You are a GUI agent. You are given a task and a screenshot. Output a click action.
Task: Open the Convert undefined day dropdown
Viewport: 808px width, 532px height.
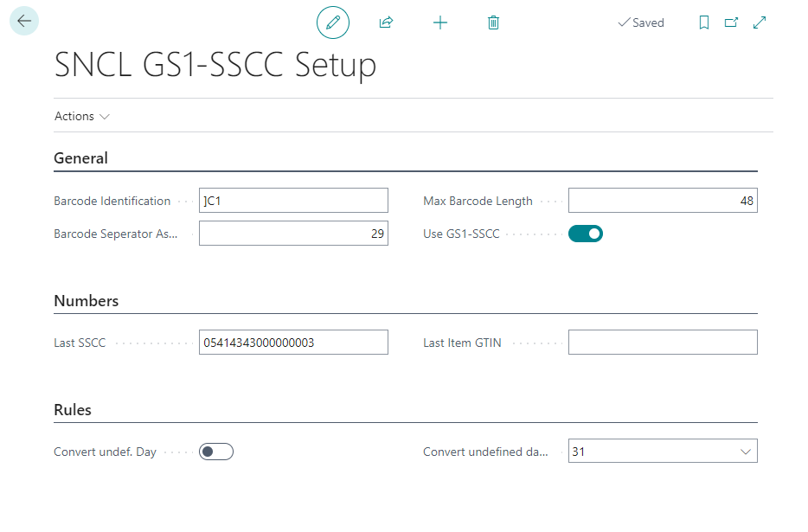coord(663,451)
